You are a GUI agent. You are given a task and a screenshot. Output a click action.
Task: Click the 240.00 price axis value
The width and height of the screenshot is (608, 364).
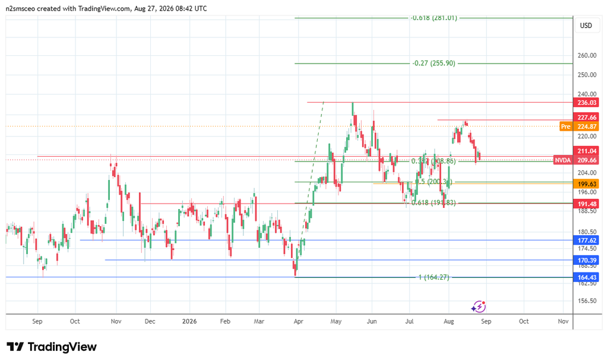pos(587,94)
